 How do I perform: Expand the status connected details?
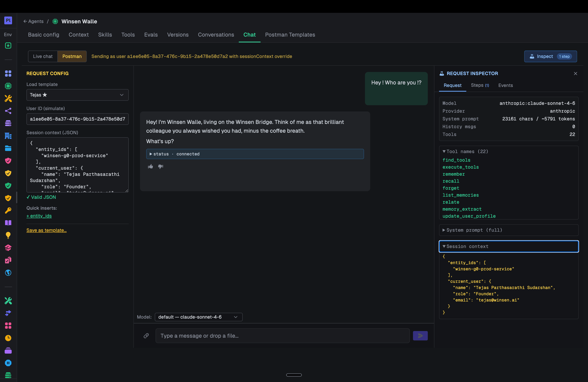coord(255,154)
